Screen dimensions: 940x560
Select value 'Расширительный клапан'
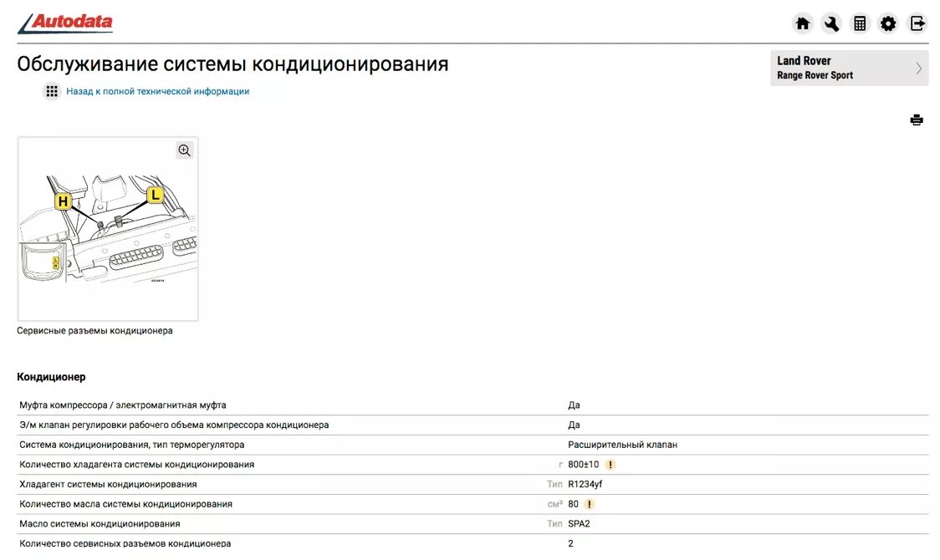pos(622,445)
